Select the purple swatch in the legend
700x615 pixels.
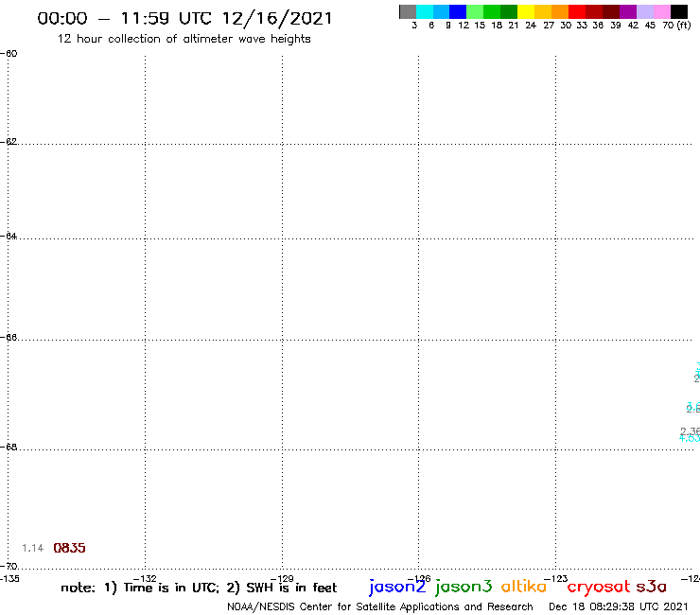(x=628, y=11)
